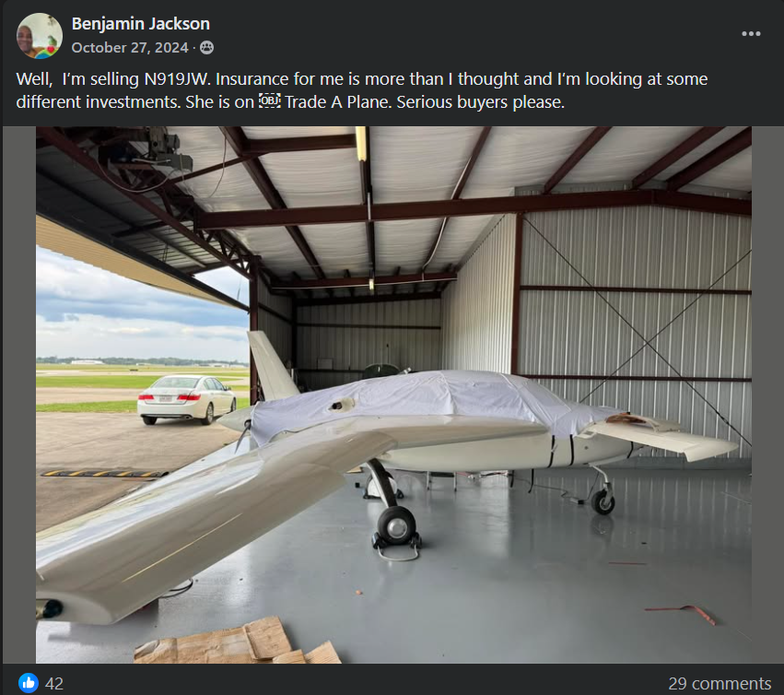
Task: Click Benjamin Jackson's profile picture
Action: [40, 36]
